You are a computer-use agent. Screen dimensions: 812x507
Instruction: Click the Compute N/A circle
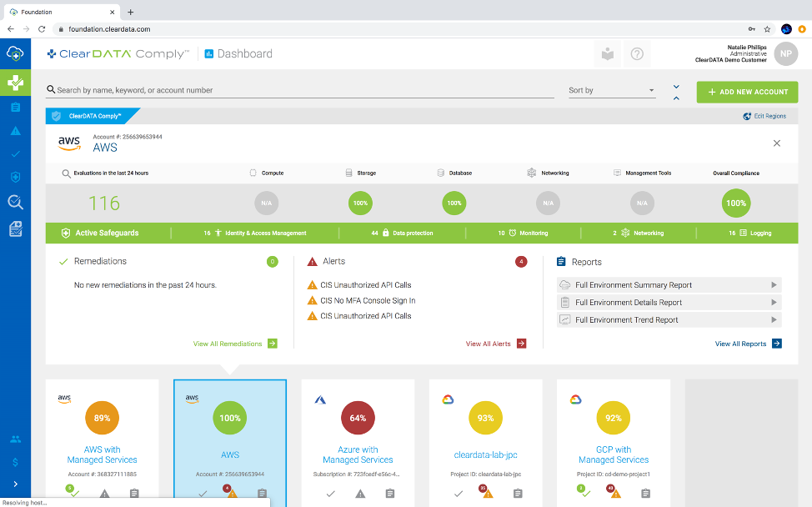pos(267,203)
